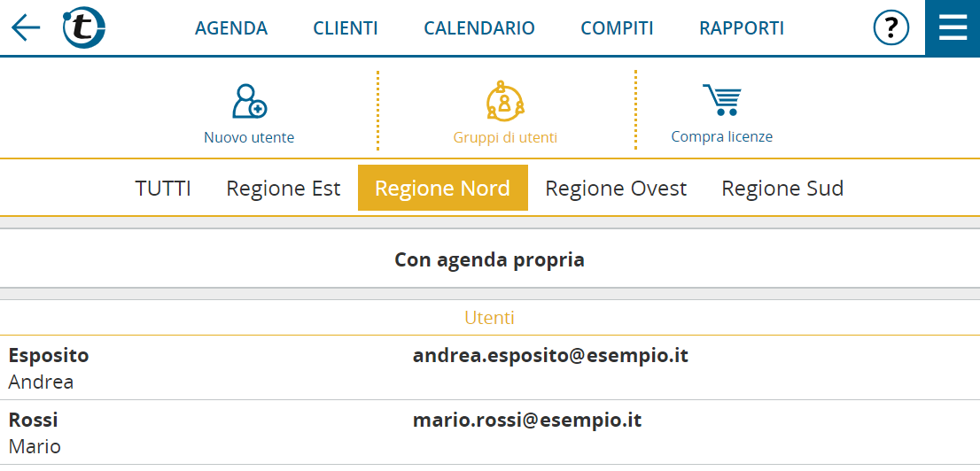This screenshot has height=471, width=980.
Task: Open the Regione Sud tab
Action: click(782, 188)
